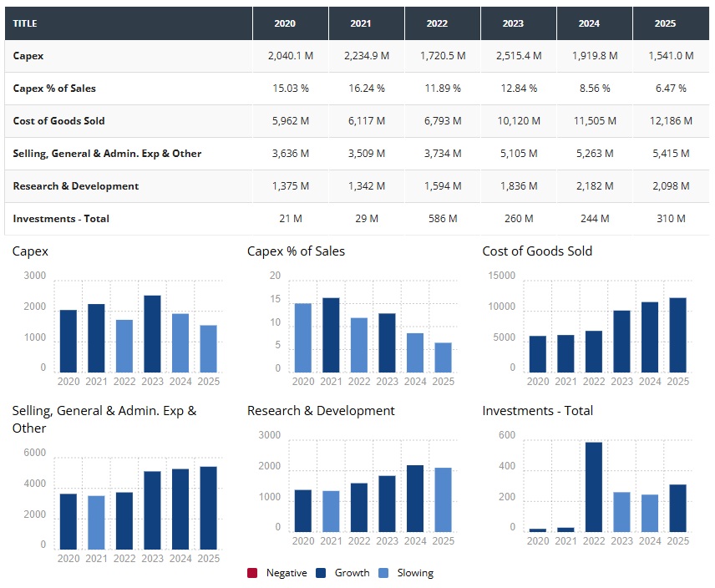Click the 2023 bar in Capex chart
The height and width of the screenshot is (588, 715).
coord(152,334)
